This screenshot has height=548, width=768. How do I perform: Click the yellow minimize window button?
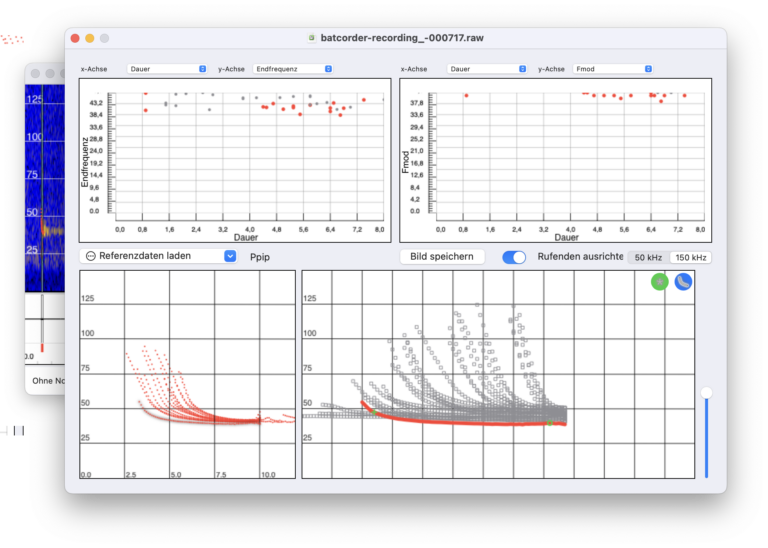(x=89, y=38)
